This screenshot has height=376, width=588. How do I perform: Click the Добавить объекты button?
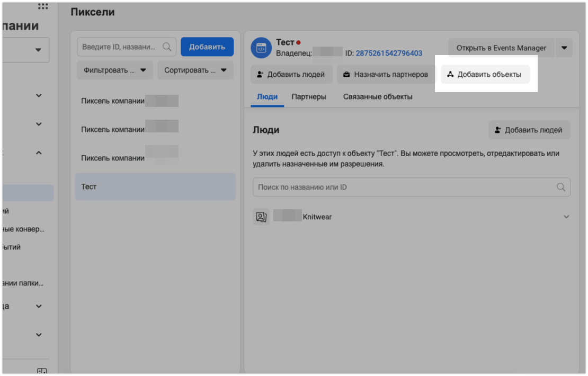point(485,75)
